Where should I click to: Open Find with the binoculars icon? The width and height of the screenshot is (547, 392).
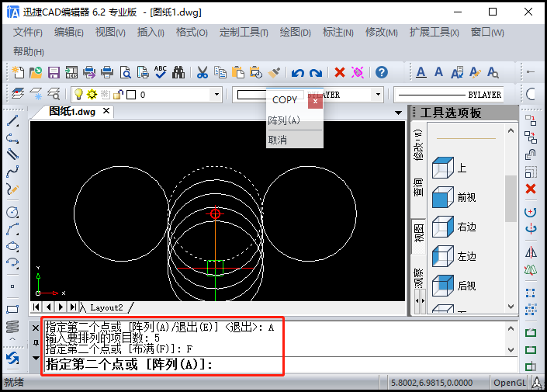[178, 72]
